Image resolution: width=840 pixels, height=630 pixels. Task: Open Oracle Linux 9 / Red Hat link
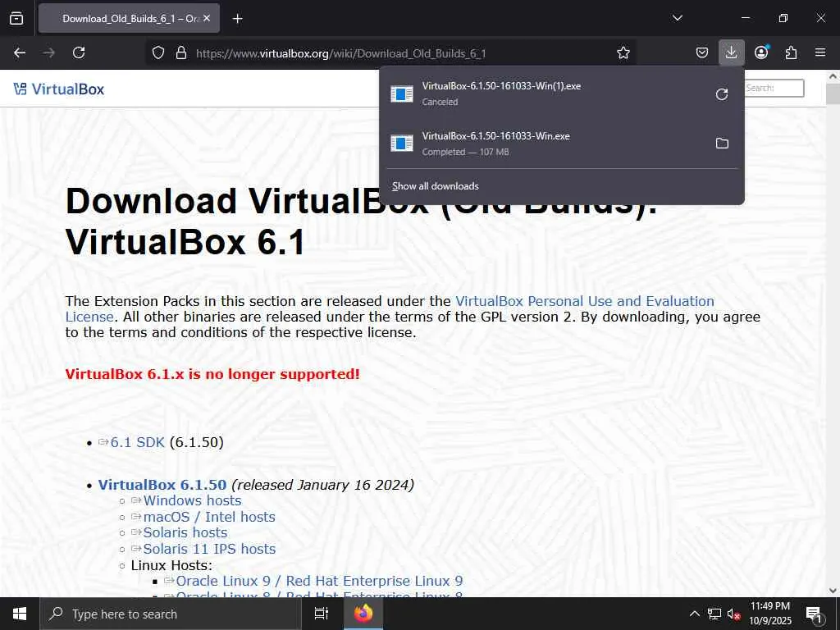[x=319, y=581]
